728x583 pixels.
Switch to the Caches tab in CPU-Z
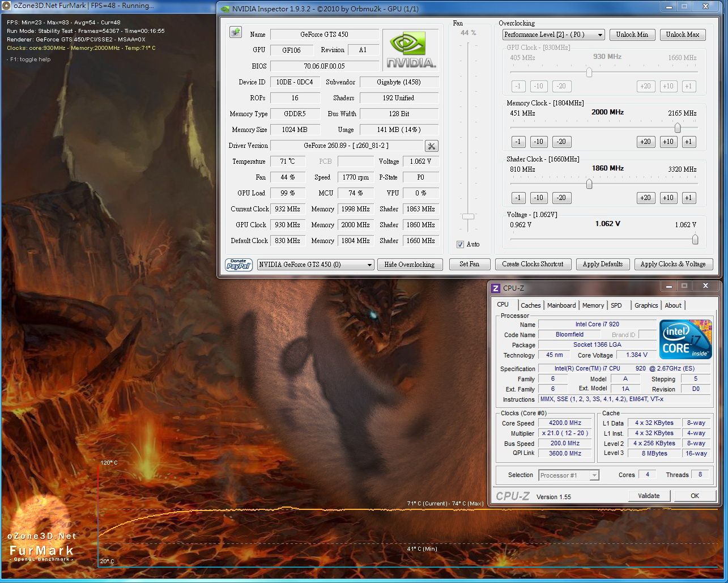(530, 305)
